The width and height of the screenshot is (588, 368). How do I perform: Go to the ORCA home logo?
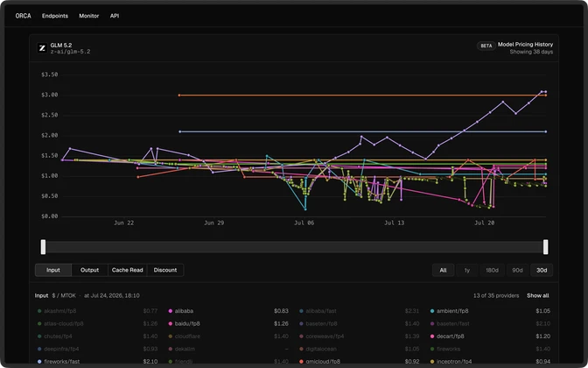(x=24, y=16)
